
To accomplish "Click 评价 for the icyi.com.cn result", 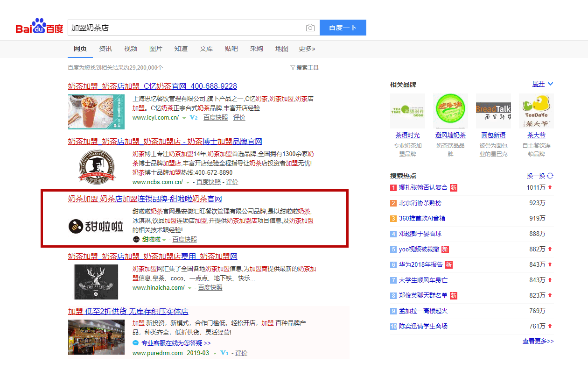I will (239, 118).
